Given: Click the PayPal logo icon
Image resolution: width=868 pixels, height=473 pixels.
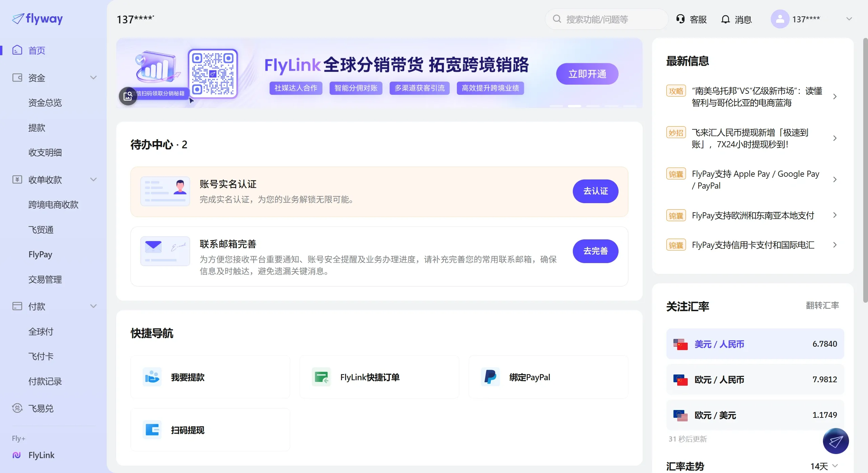Looking at the screenshot, I should click(490, 377).
